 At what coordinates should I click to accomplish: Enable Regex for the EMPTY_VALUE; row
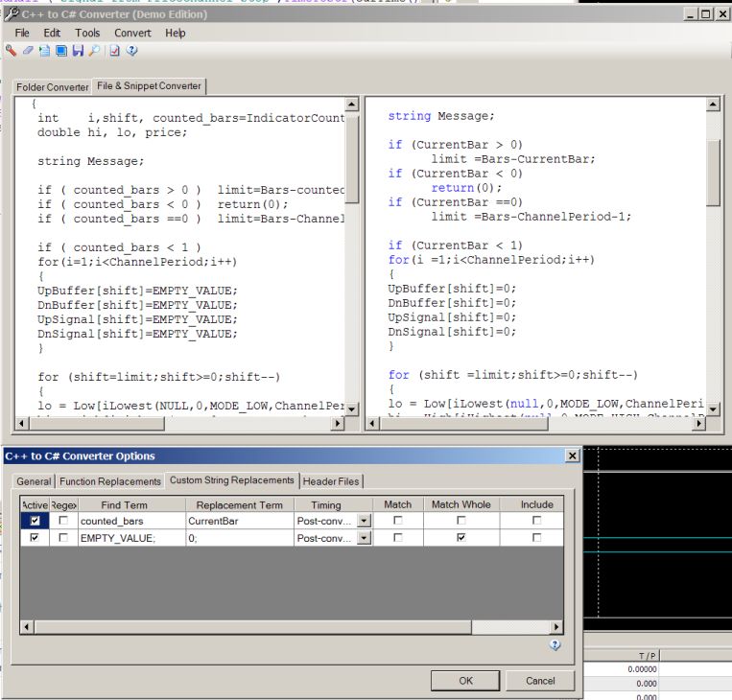pyautogui.click(x=63, y=539)
